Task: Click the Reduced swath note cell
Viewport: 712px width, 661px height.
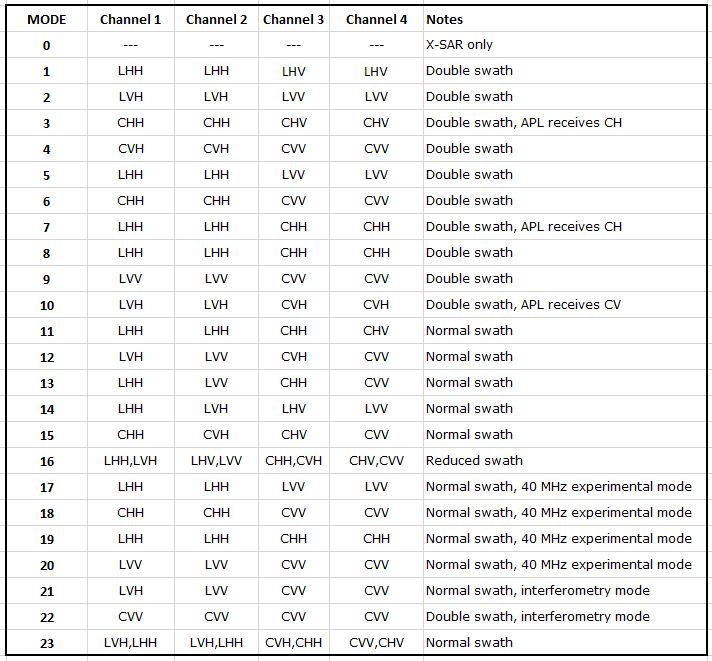Action: [x=564, y=461]
